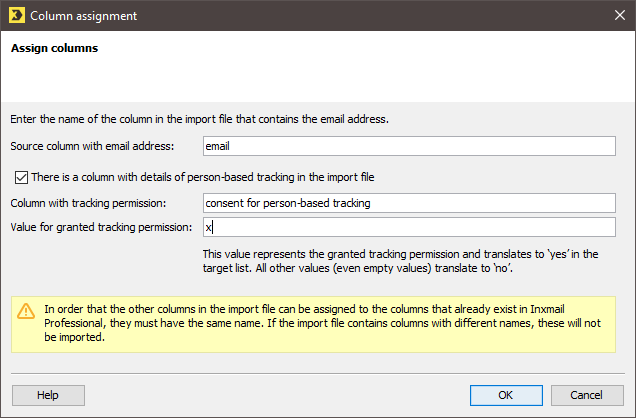Click the hint text about 'yes' translation
The image size is (636, 418).
click(400, 261)
